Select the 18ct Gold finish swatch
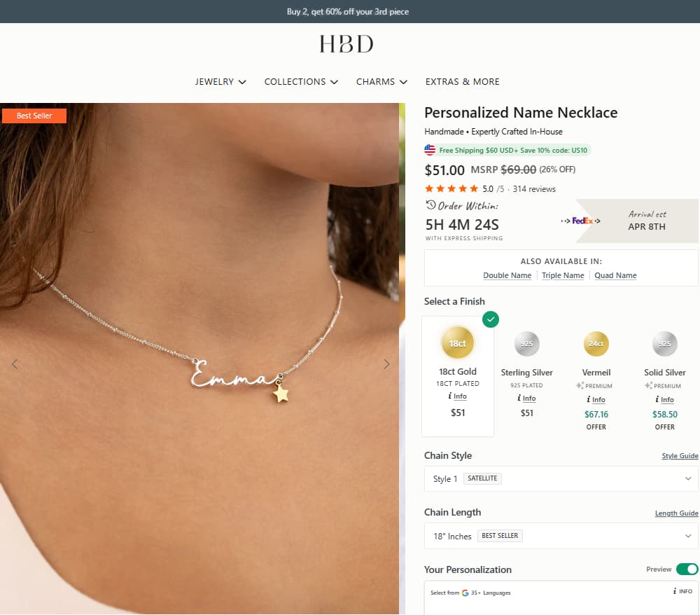Viewport: 700px width, 615px height. [x=457, y=343]
